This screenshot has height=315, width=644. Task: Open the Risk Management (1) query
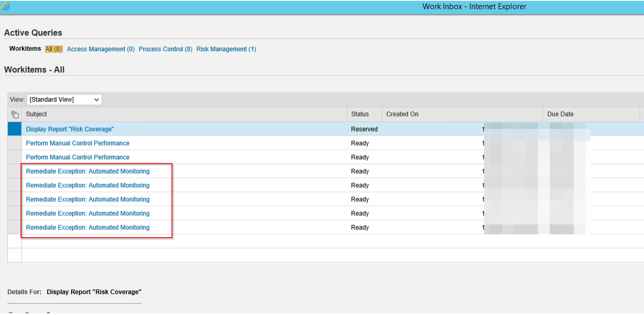226,49
